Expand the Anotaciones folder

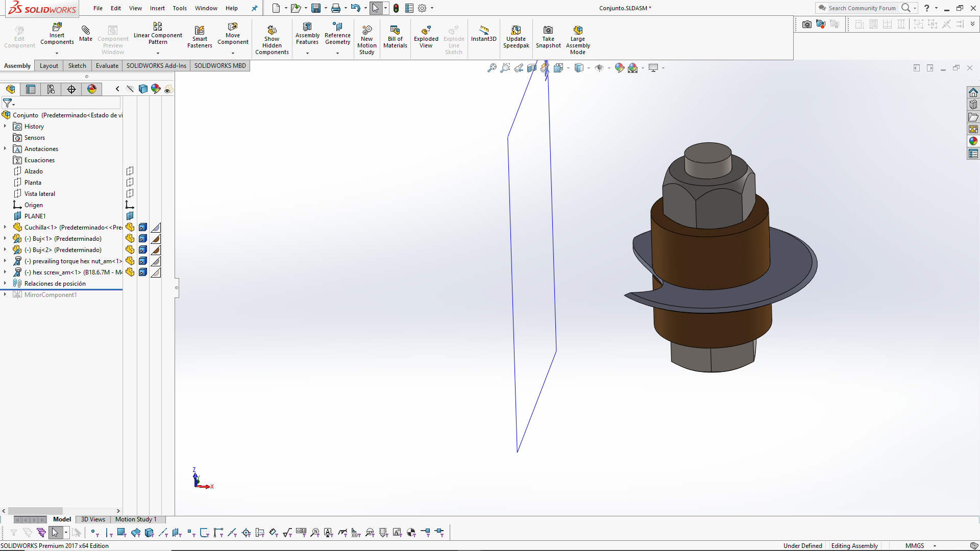pos(5,148)
